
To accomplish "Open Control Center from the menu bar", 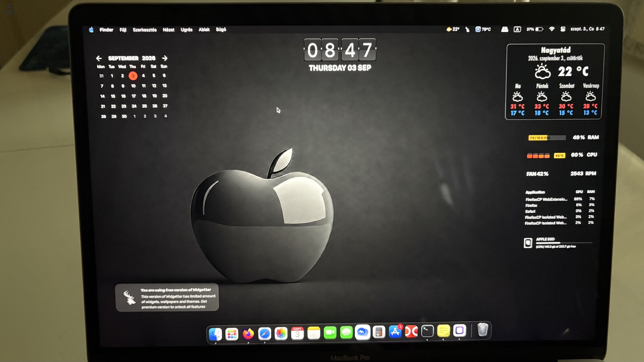I will (563, 29).
